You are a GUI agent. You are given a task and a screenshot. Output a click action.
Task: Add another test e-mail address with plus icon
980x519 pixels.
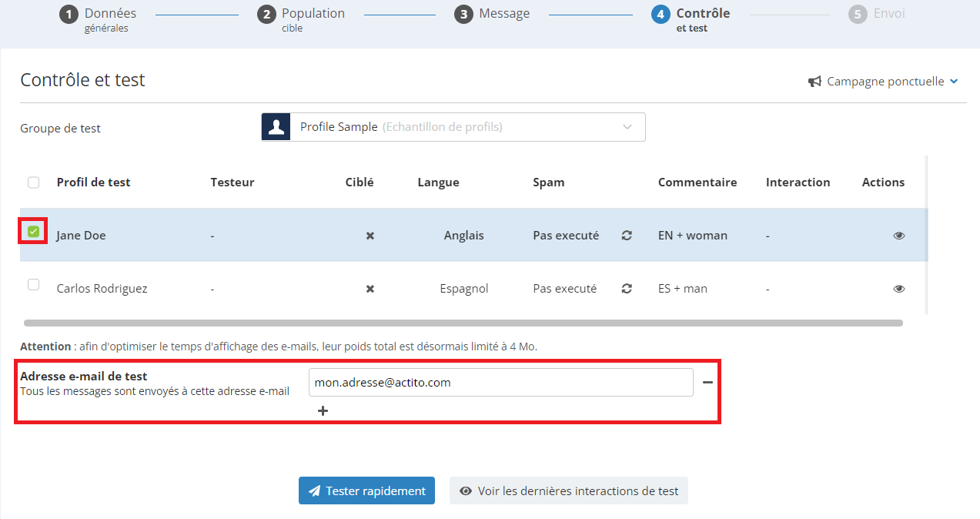323,411
